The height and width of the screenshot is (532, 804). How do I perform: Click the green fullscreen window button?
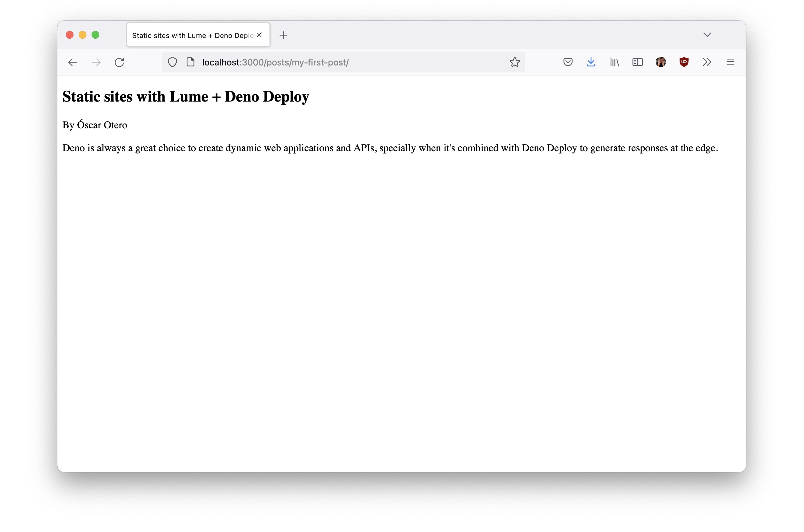click(x=95, y=35)
